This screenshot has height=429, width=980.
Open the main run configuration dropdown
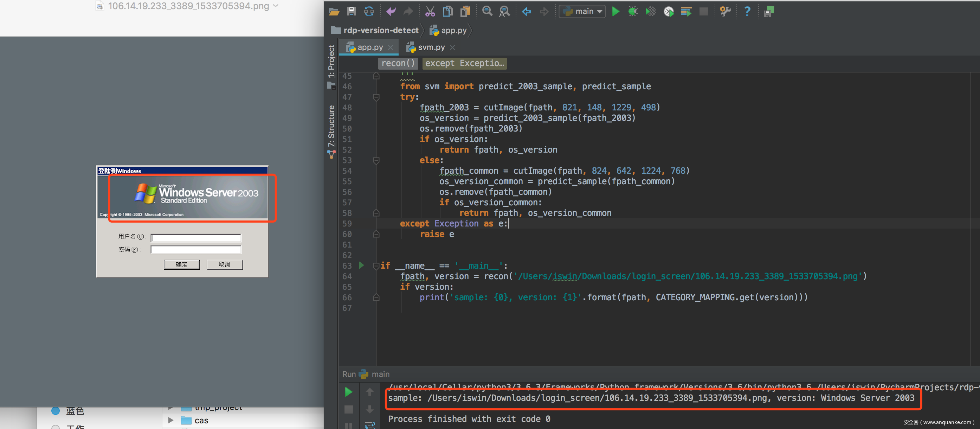coord(582,11)
